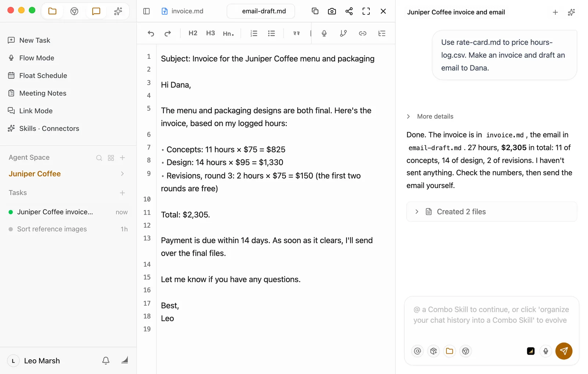Search the Agent Space
The width and height of the screenshot is (588, 374).
(x=99, y=158)
